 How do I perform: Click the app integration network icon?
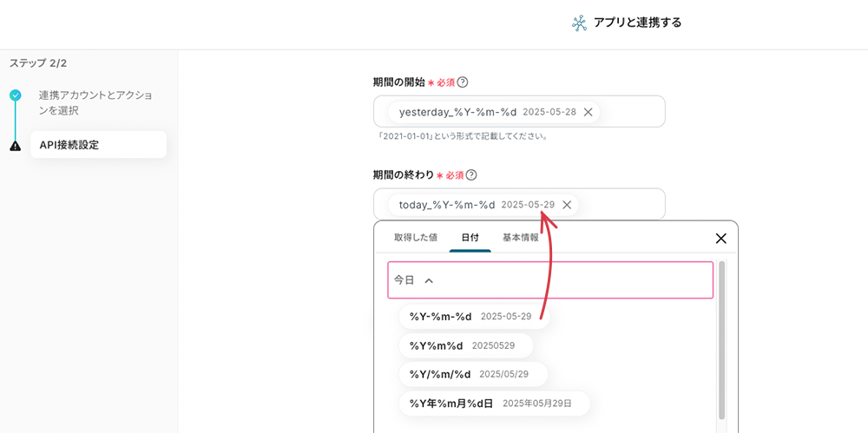pyautogui.click(x=579, y=23)
